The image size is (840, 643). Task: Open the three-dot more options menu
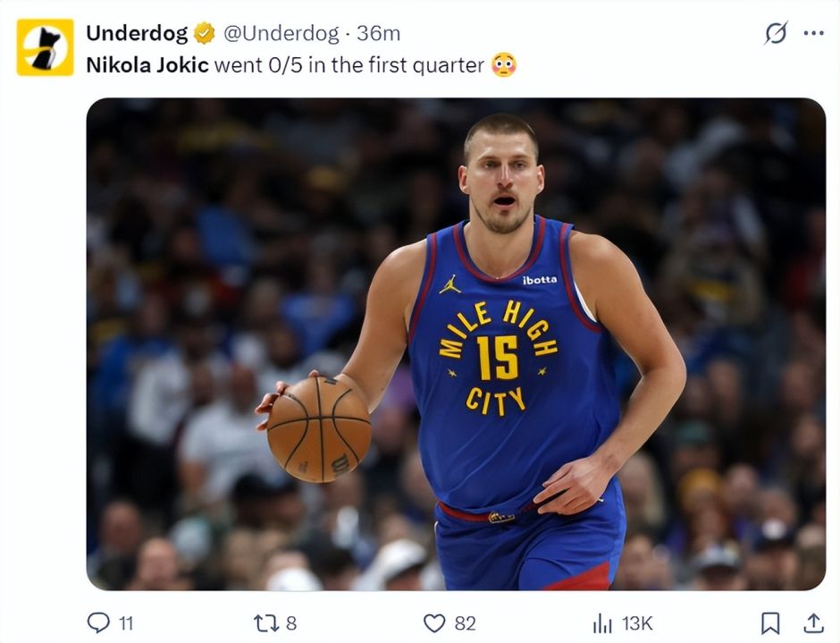tap(813, 33)
